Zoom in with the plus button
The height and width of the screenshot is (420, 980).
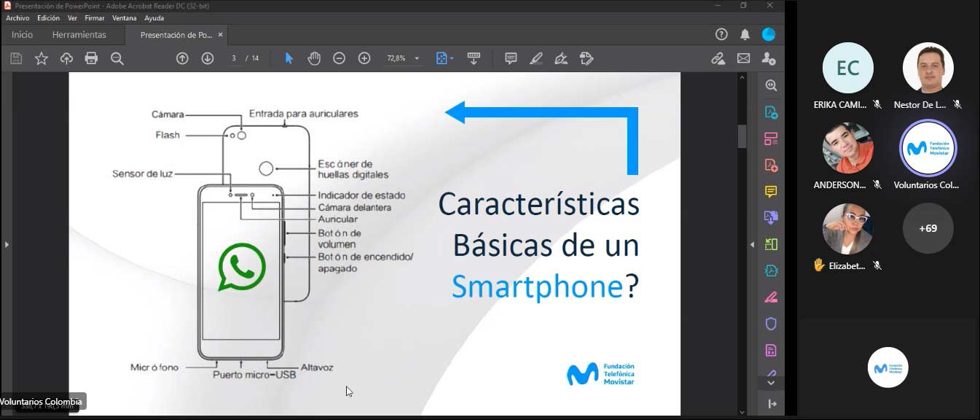(364, 58)
